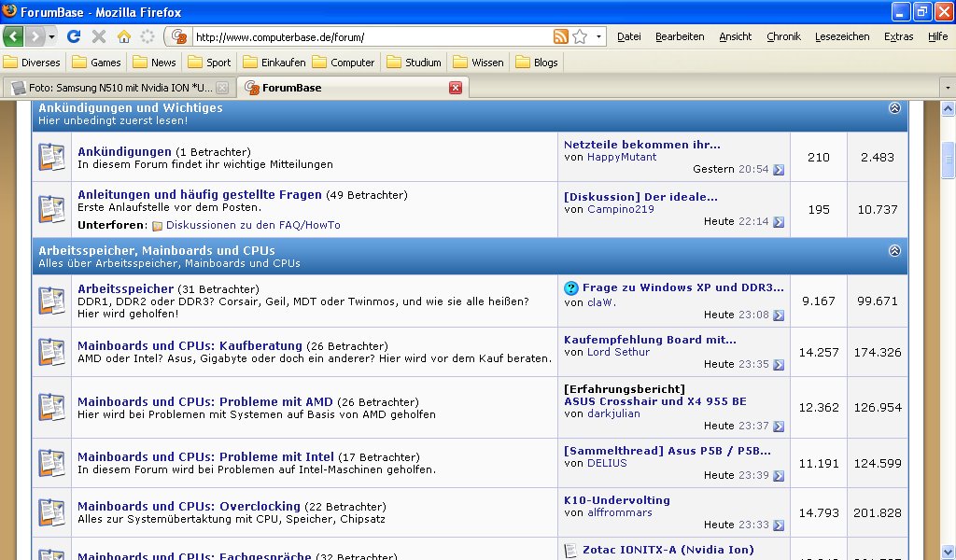Click the question mark icon before Frage zu Windows XP
Screen dimensions: 956x560
570,287
